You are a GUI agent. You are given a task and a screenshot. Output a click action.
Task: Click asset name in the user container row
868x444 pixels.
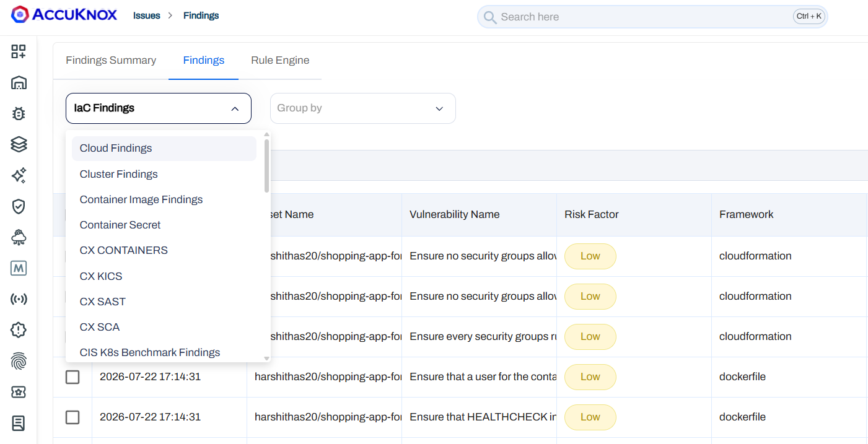coord(328,377)
